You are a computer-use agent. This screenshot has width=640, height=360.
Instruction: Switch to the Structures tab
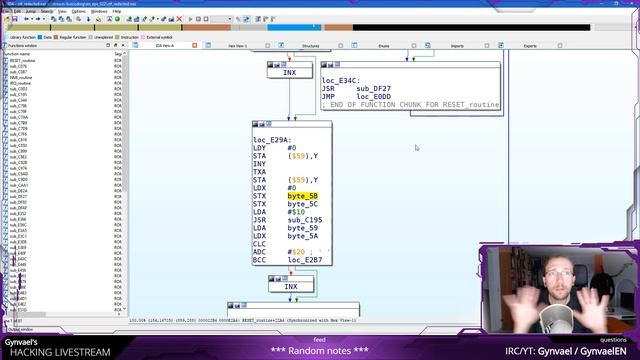click(311, 46)
